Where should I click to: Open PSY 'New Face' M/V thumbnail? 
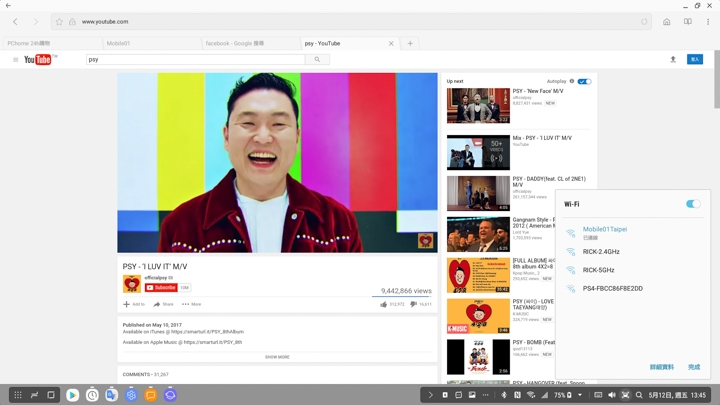[478, 106]
